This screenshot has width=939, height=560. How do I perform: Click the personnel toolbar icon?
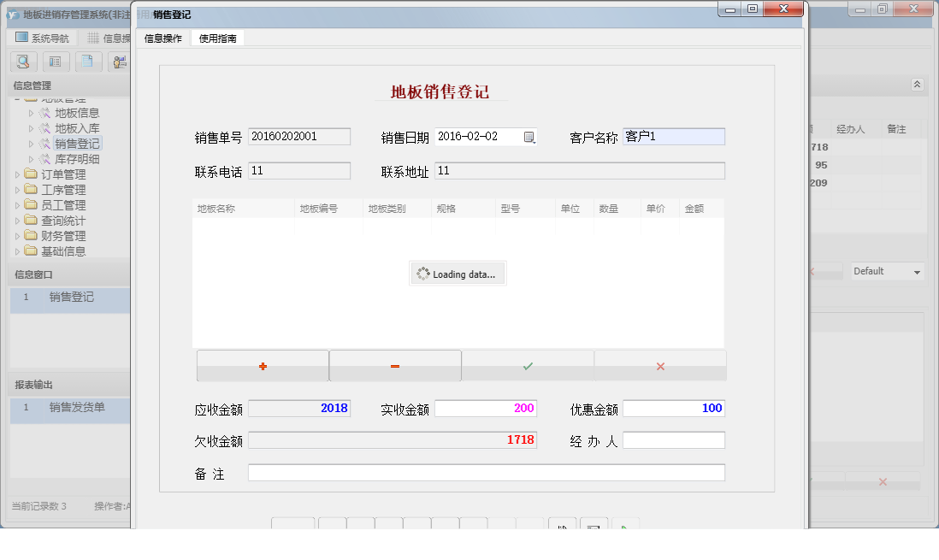[120, 62]
